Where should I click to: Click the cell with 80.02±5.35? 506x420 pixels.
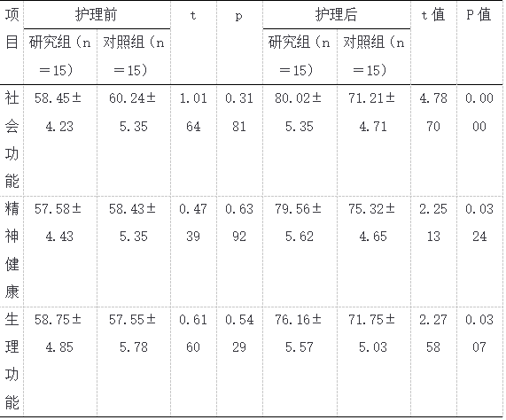[300, 140]
